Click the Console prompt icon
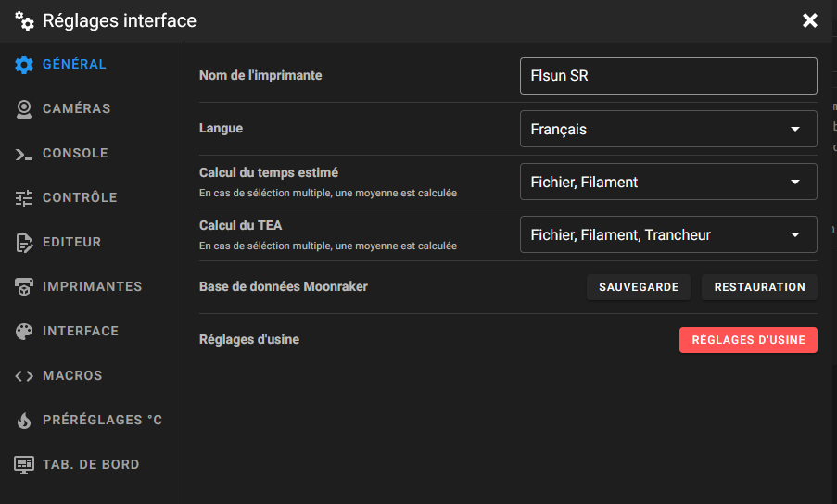This screenshot has width=837, height=504. click(x=24, y=154)
